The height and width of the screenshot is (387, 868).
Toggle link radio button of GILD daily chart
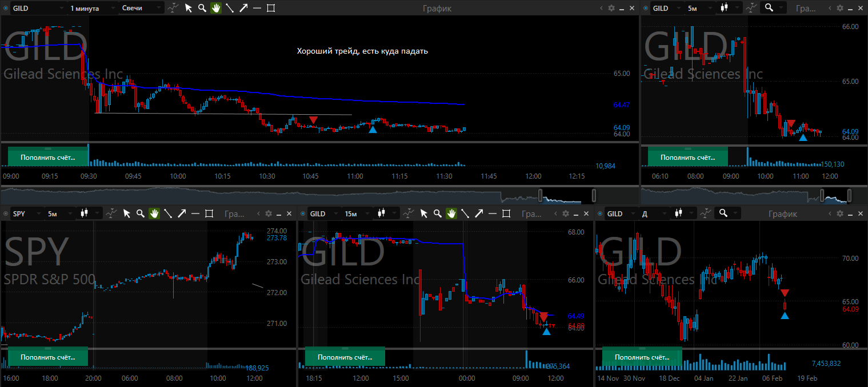click(x=601, y=213)
